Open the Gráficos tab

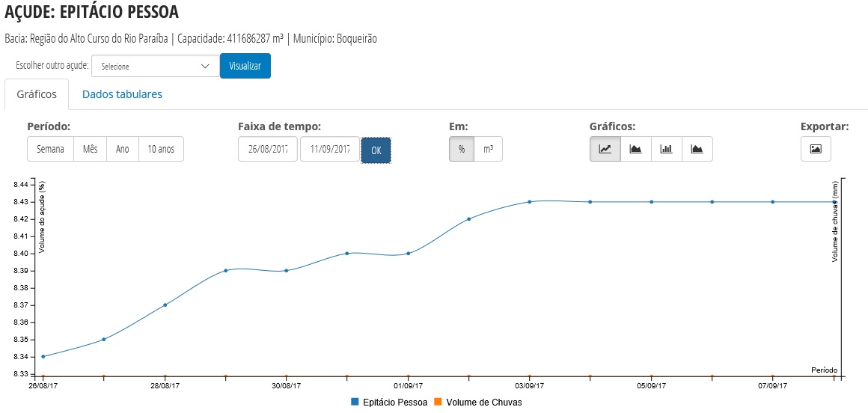point(37,94)
